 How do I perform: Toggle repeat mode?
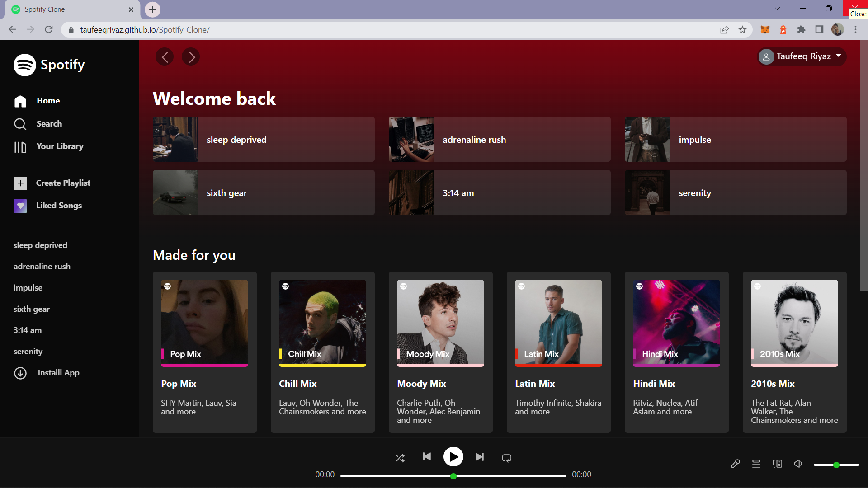click(506, 458)
